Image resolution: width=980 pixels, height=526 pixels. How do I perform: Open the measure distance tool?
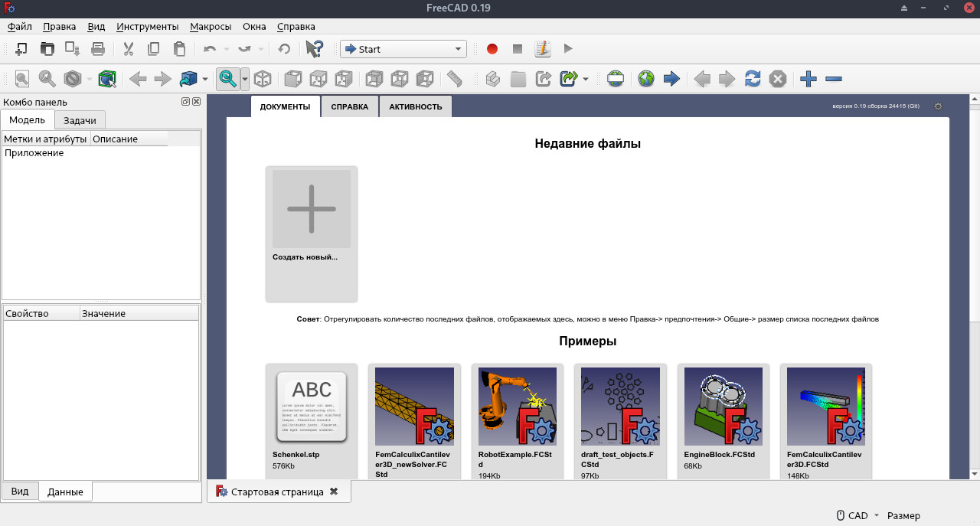(x=454, y=78)
